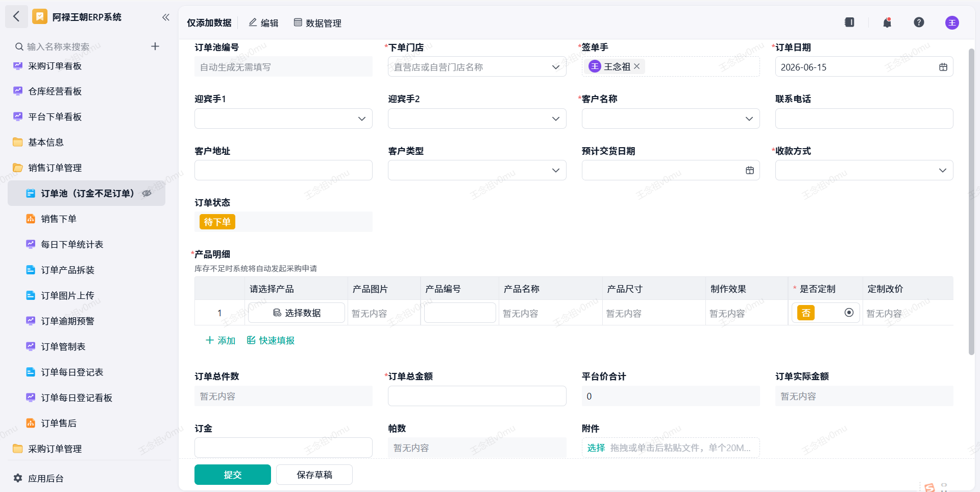Click 快速填报 link
The height and width of the screenshot is (492, 980).
pyautogui.click(x=271, y=340)
